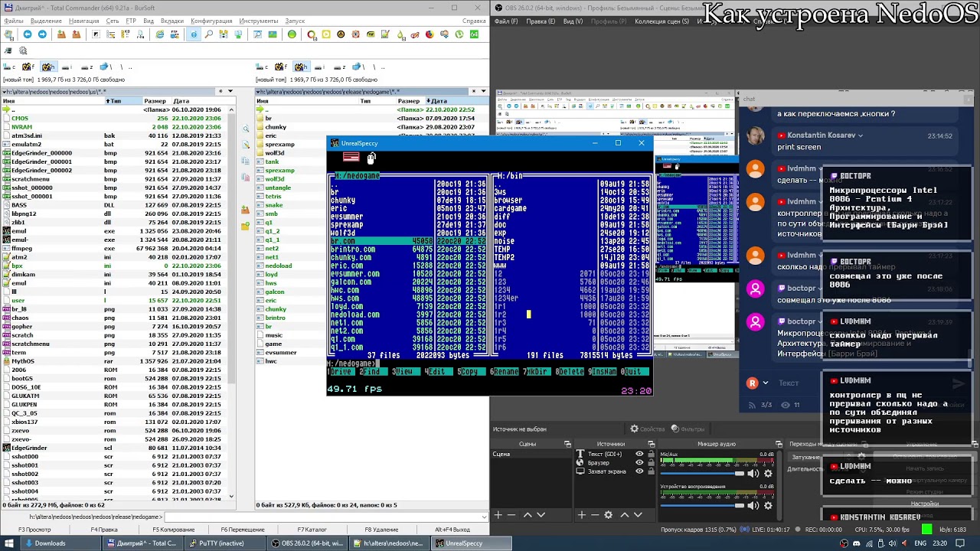
Task: Click the notepad editor toolbar icon
Action: pyautogui.click(x=385, y=34)
